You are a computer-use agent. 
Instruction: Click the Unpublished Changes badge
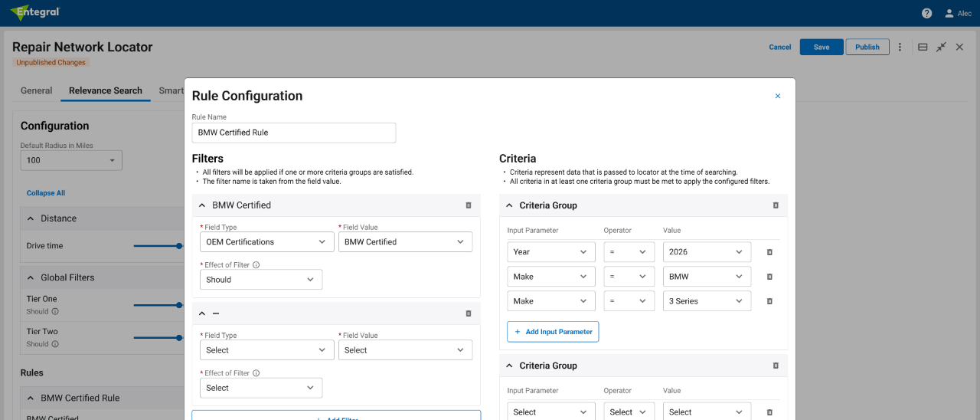point(51,63)
